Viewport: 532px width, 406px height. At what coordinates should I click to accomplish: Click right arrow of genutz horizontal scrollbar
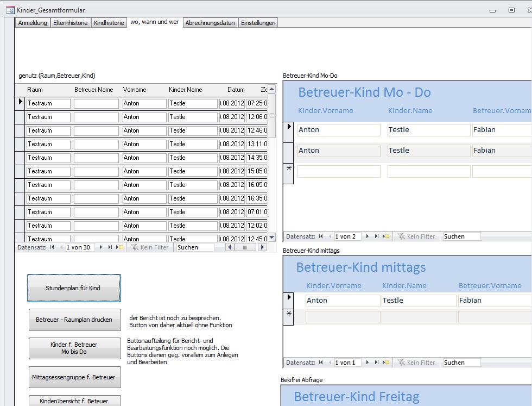262,247
